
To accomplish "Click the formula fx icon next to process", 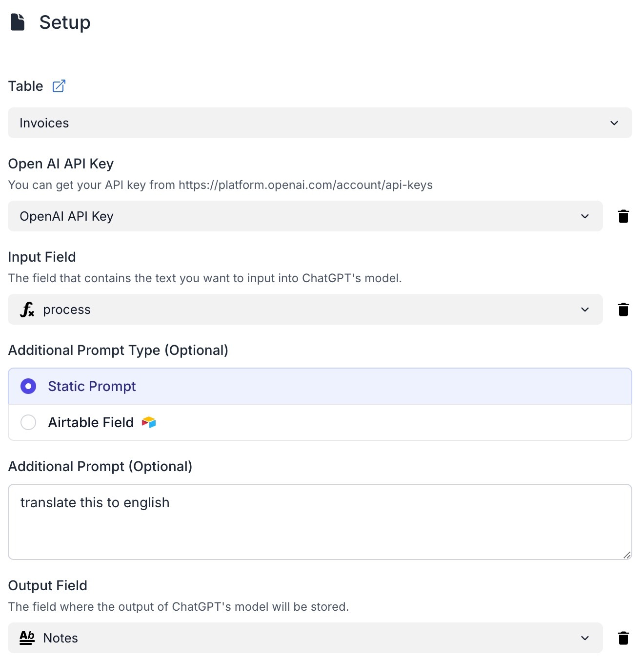I will point(27,310).
